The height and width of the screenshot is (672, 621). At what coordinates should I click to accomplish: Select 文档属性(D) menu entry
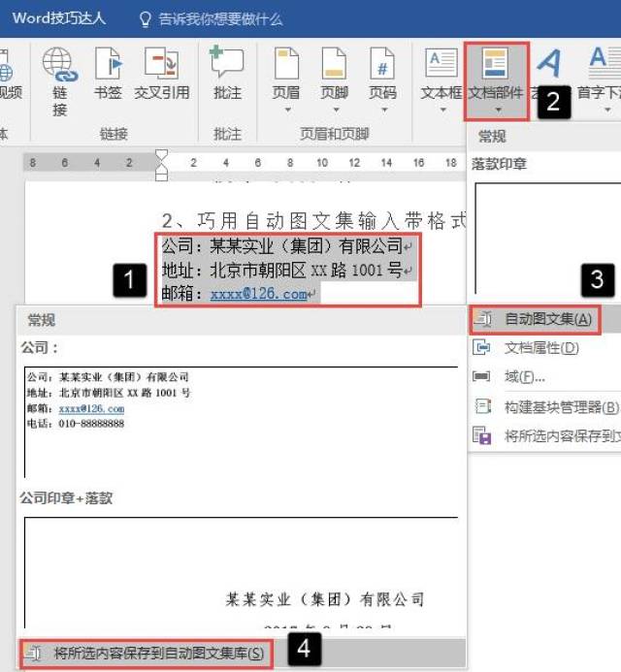tap(545, 347)
